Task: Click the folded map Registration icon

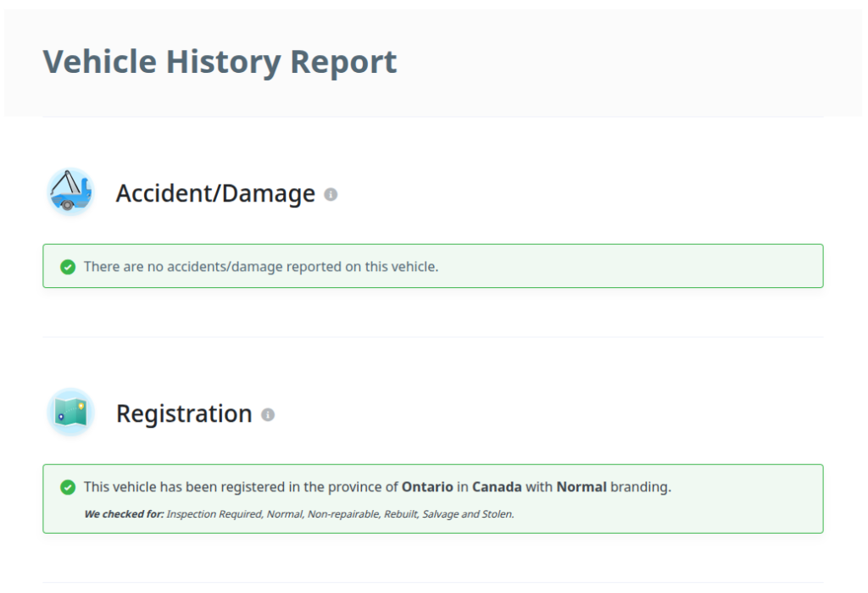Action: click(70, 413)
